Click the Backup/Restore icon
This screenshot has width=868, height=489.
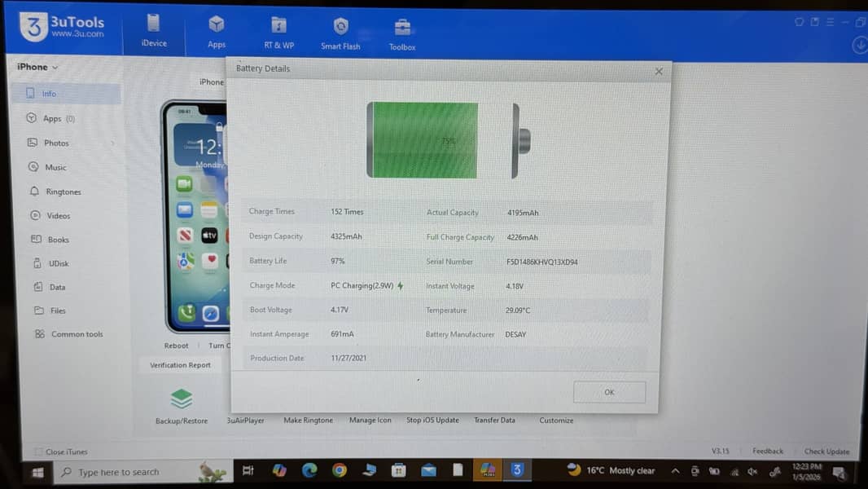(x=182, y=399)
